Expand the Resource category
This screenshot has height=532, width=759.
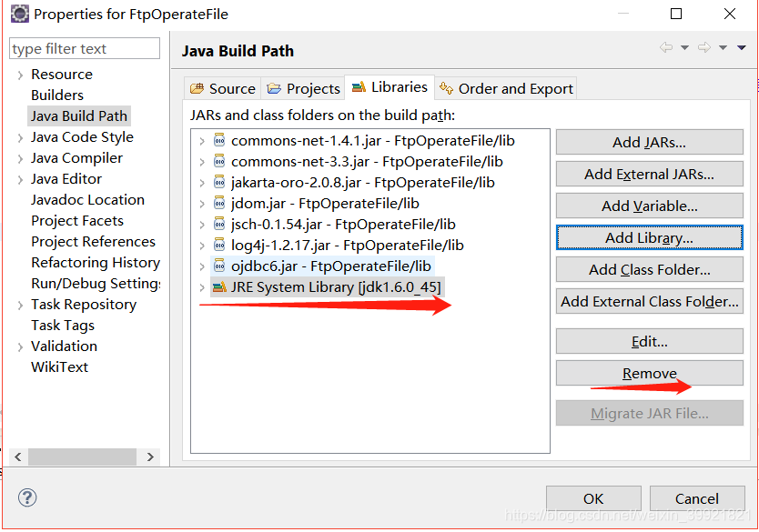(20, 75)
